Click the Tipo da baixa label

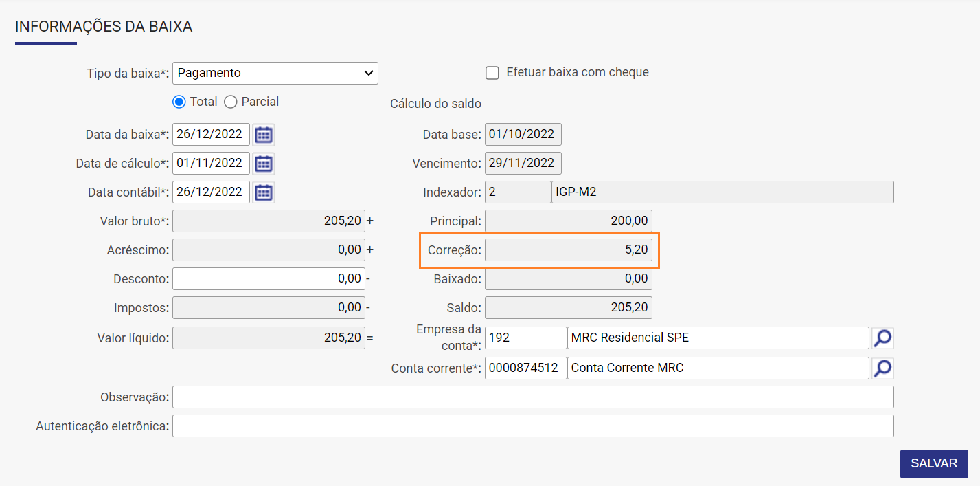tap(128, 74)
